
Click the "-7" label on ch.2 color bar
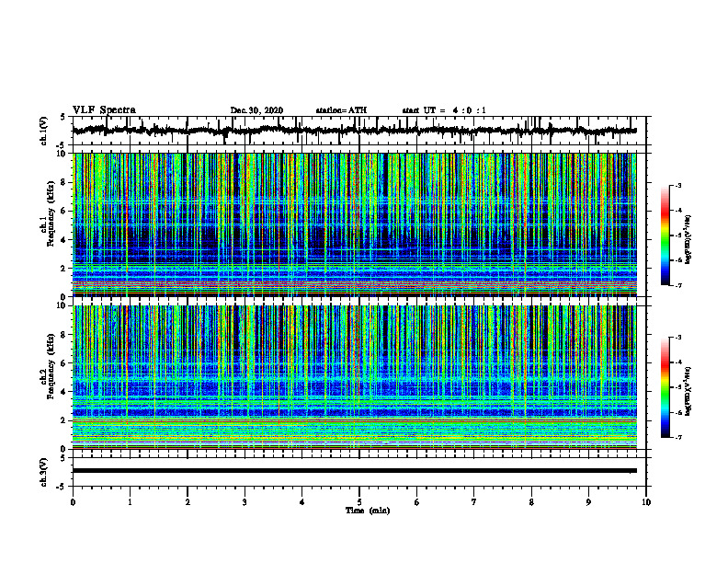[677, 437]
